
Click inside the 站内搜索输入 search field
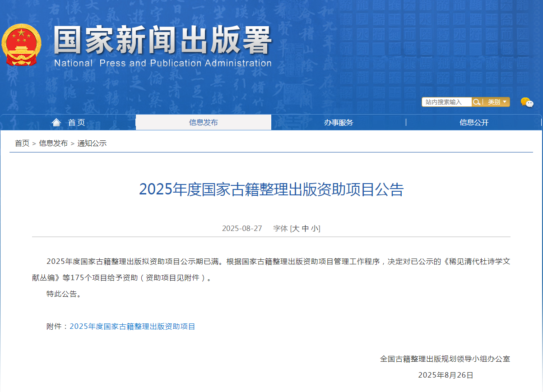[446, 102]
